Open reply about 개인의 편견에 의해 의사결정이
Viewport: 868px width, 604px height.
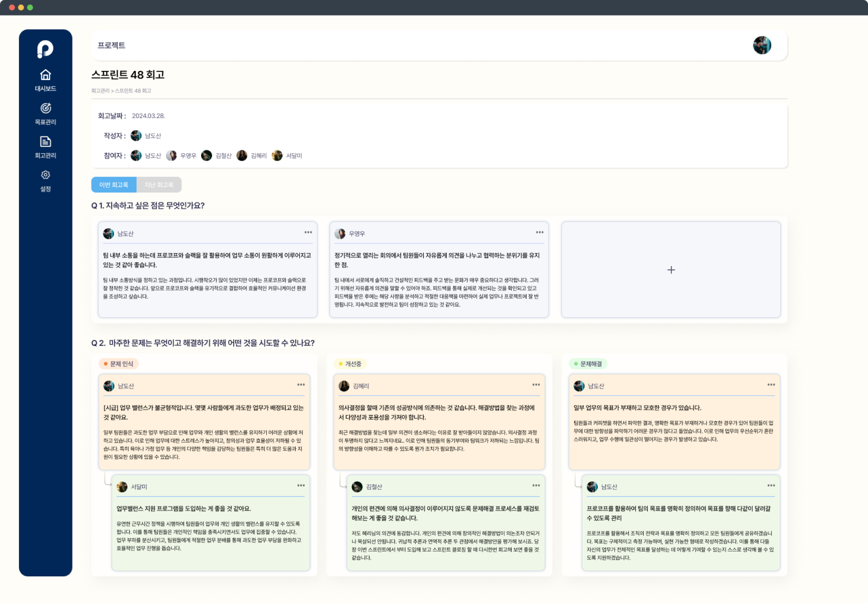[446, 523]
